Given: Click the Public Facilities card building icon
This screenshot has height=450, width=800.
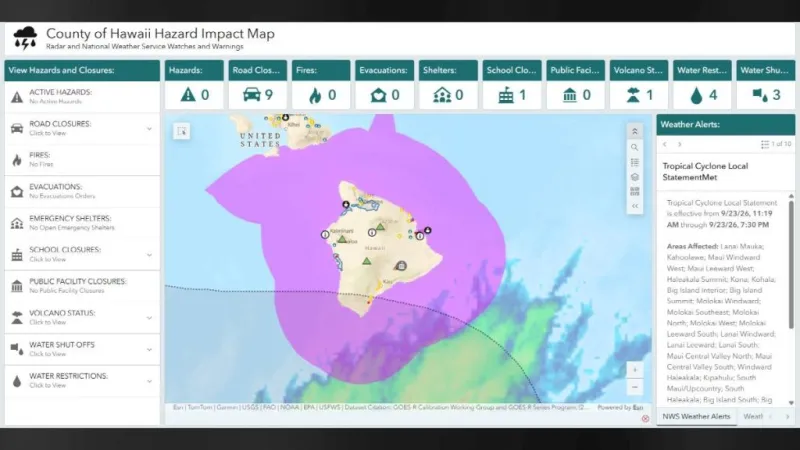Looking at the screenshot, I should (569, 95).
